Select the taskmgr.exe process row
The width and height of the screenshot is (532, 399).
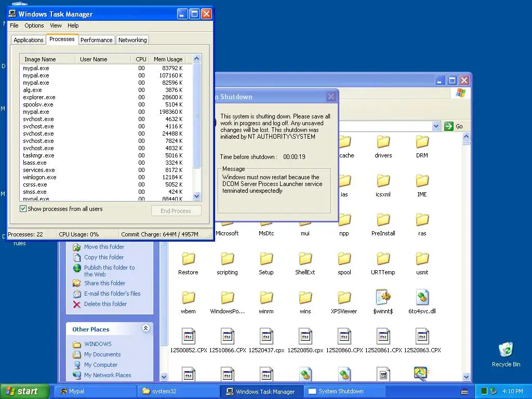[x=106, y=155]
